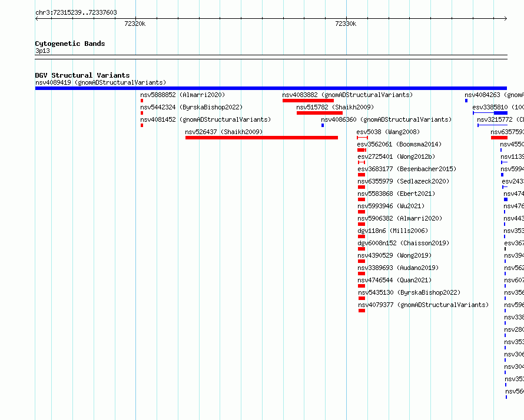Select the long blue nsv4089419 variant bar
Image resolution: width=524 pixels, height=420 pixels.
coord(271,88)
